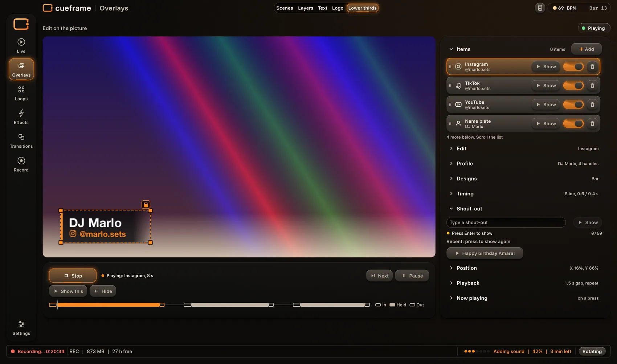The image size is (617, 364).
Task: Add a new item with Add button
Action: [587, 49]
